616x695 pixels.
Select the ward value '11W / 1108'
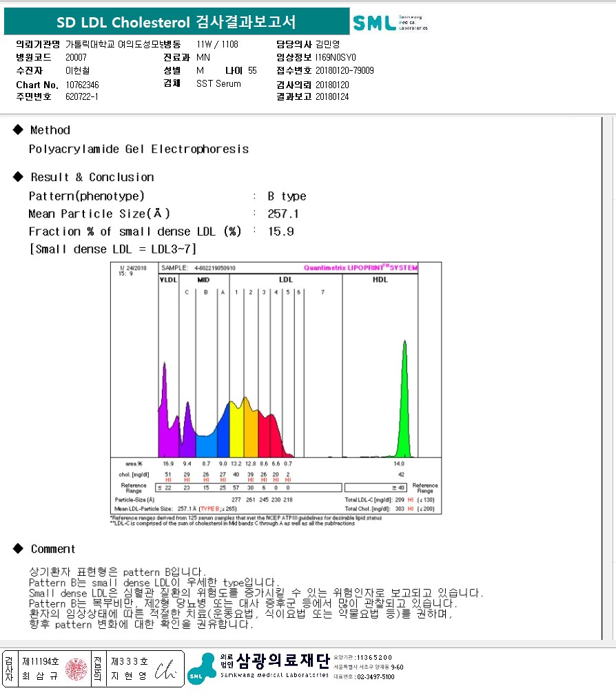click(217, 44)
